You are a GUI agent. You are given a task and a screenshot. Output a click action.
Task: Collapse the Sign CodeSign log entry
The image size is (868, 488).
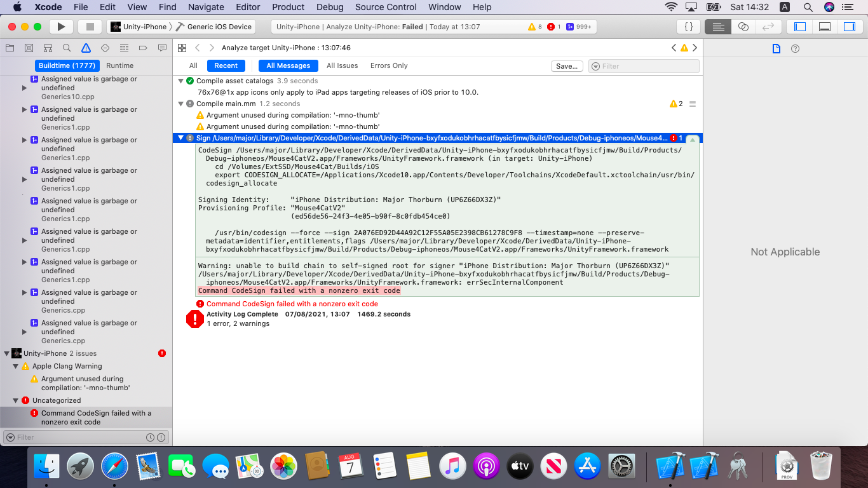click(181, 138)
